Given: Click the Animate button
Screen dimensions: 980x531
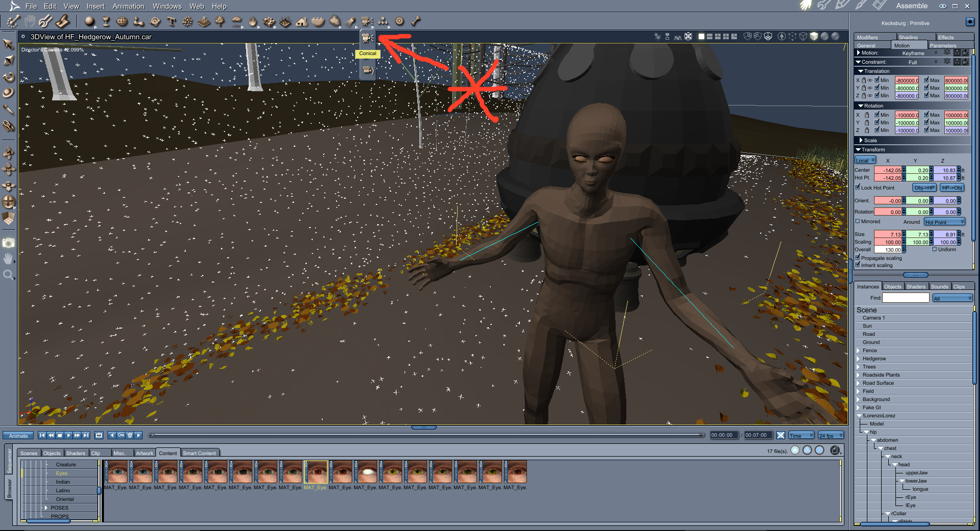Looking at the screenshot, I should pyautogui.click(x=18, y=436).
